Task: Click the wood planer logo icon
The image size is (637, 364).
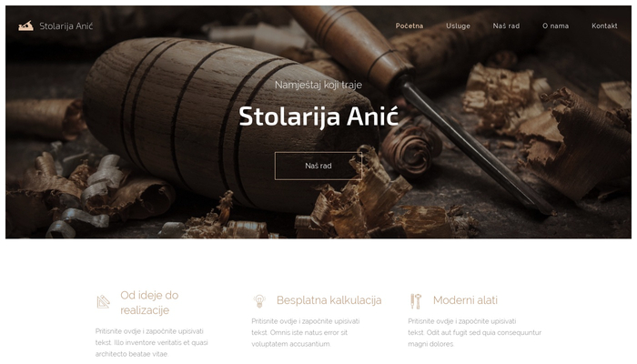Action: point(26,26)
